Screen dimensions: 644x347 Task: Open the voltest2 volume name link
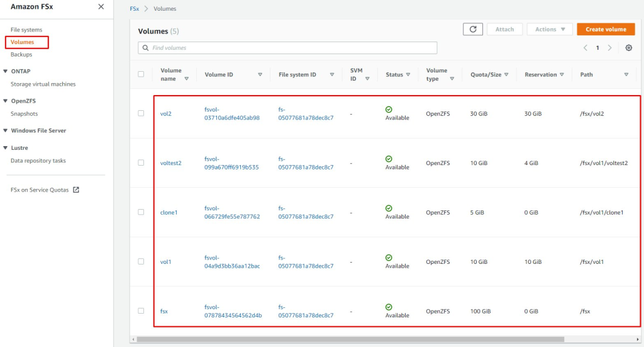[170, 163]
